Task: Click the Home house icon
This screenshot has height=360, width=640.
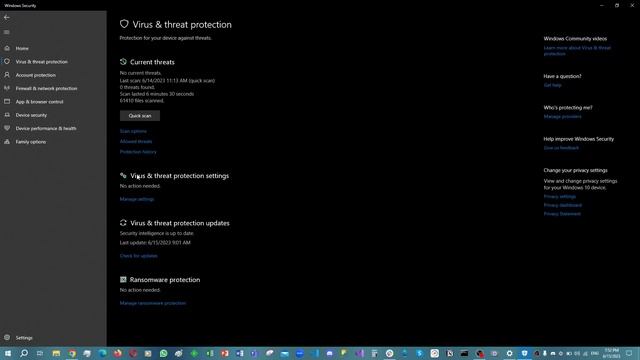Action: pyautogui.click(x=7, y=48)
